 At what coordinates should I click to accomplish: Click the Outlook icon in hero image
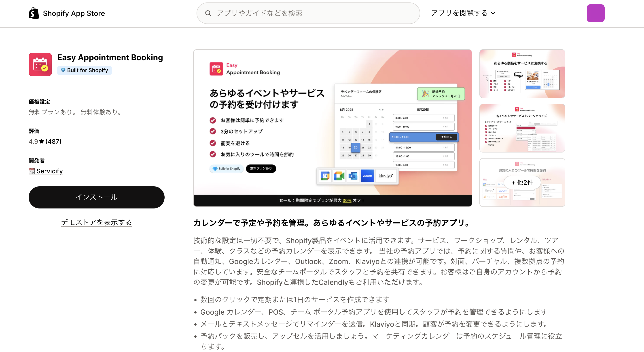[353, 176]
